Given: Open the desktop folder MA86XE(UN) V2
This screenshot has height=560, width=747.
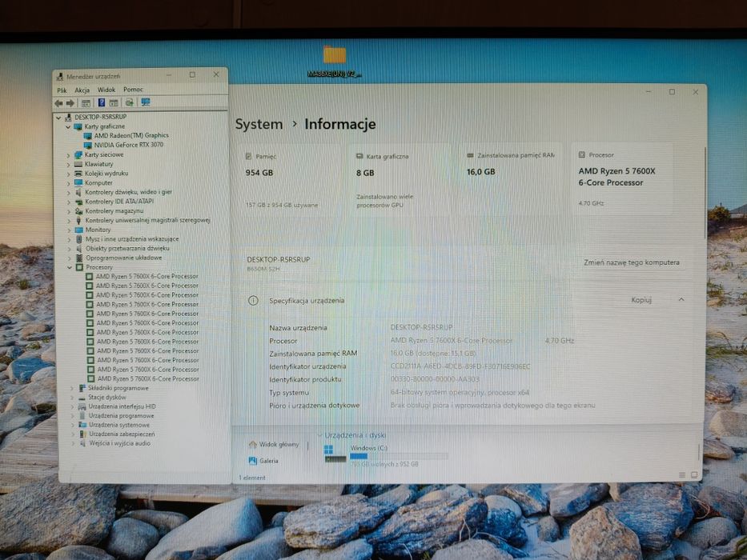Looking at the screenshot, I should [335, 61].
